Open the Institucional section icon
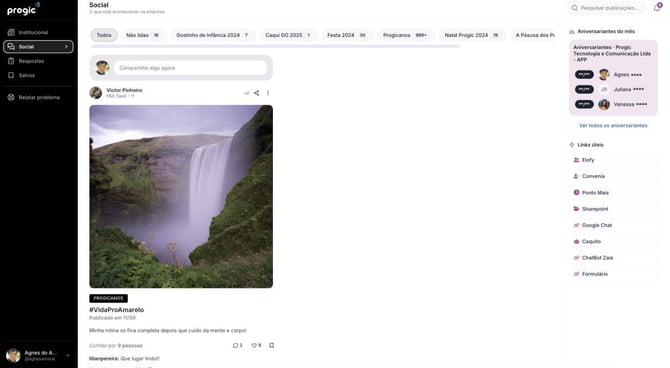This screenshot has width=670, height=368. [x=11, y=32]
